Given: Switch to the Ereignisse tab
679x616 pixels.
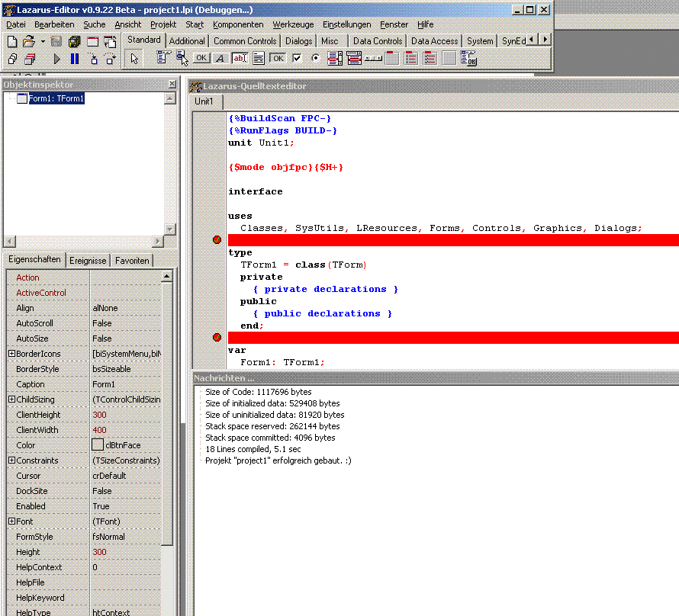Looking at the screenshot, I should pyautogui.click(x=88, y=261).
